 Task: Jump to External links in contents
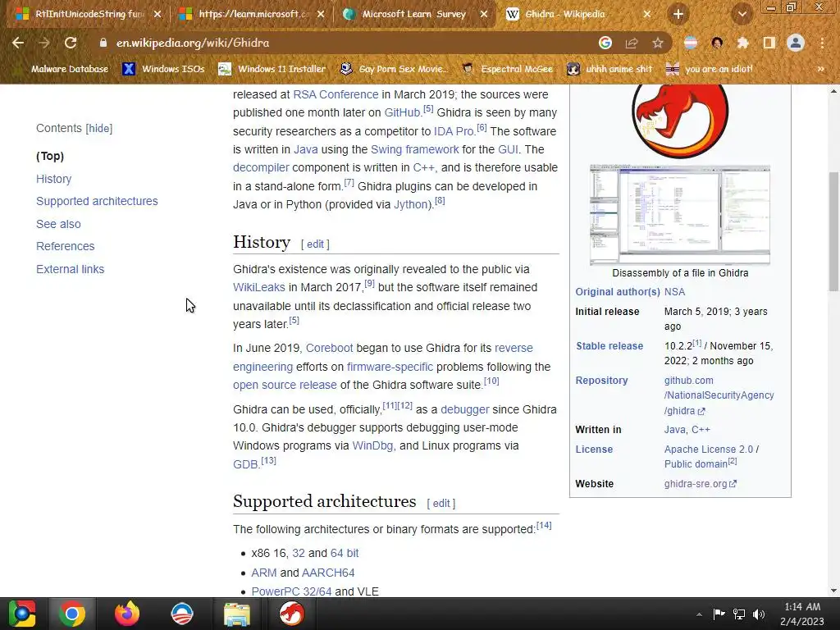(71, 269)
